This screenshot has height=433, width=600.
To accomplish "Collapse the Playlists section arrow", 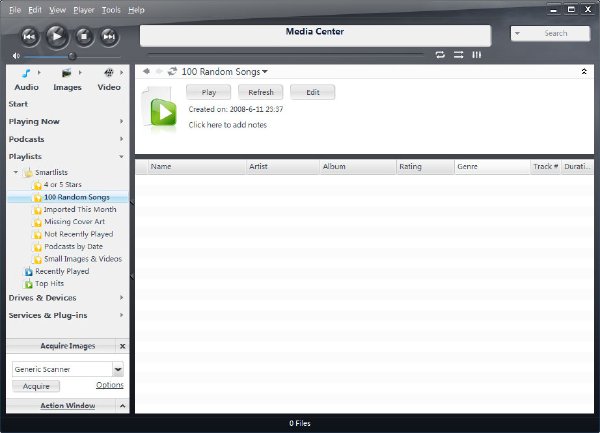I will (x=121, y=156).
